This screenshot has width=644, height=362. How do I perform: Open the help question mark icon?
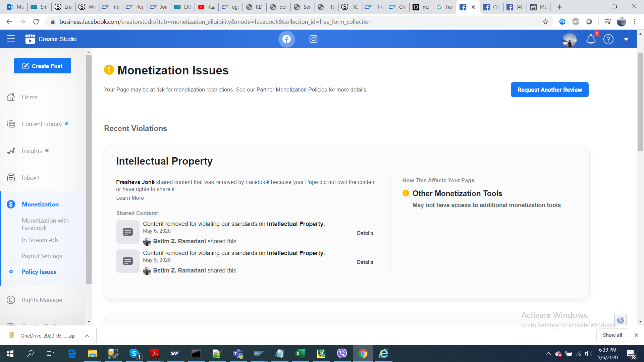(x=608, y=40)
